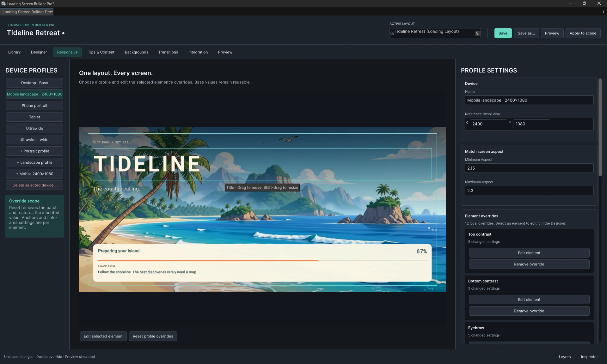607x364 pixels.
Task: Add a new Landscape profile
Action: pos(34,162)
